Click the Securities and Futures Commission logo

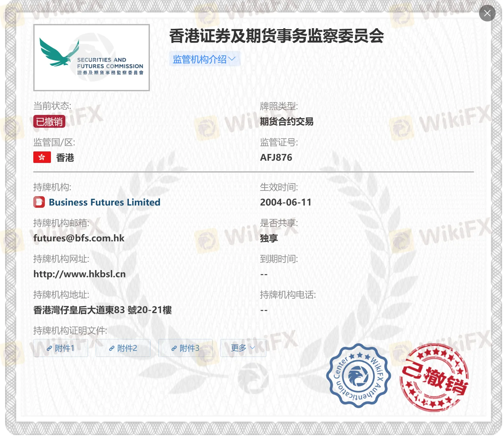pyautogui.click(x=92, y=58)
